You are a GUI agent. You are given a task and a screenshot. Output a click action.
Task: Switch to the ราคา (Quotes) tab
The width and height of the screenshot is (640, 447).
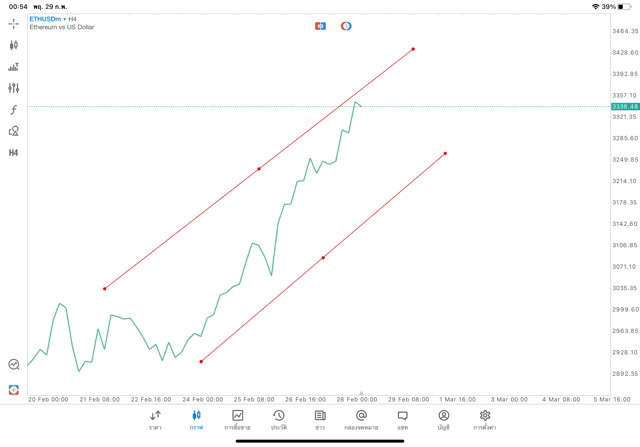(155, 420)
